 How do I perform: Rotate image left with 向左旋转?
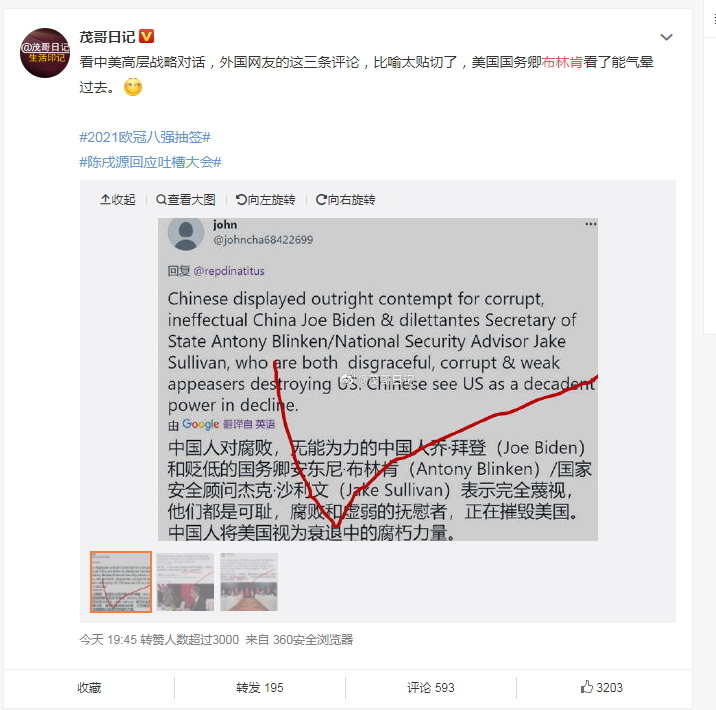(265, 200)
